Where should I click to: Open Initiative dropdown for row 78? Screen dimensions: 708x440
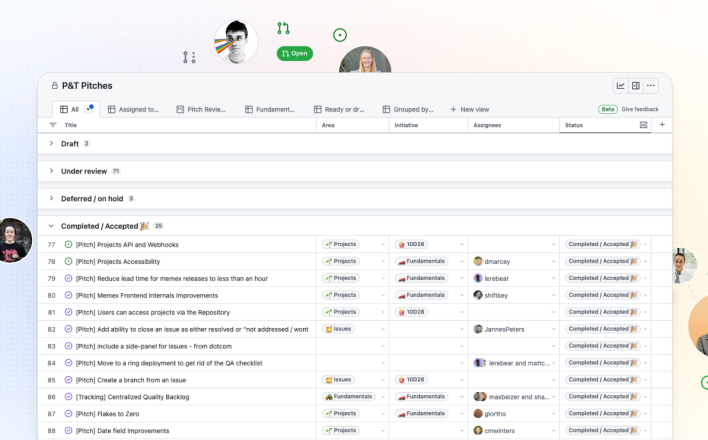[461, 261]
